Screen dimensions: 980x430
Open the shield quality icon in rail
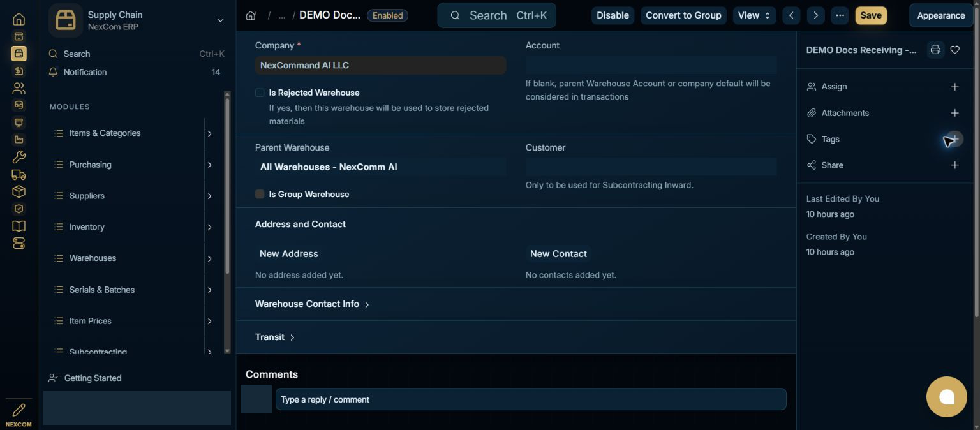pos(19,209)
